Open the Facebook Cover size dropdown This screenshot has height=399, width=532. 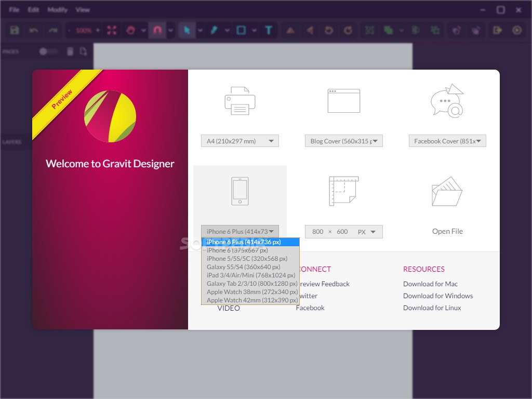pyautogui.click(x=447, y=141)
